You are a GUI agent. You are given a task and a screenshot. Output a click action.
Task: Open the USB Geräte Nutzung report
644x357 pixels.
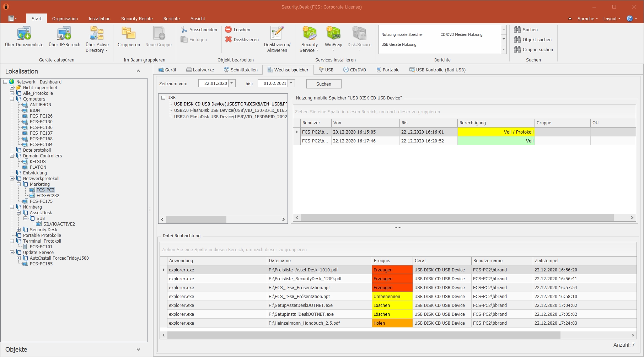coord(399,44)
